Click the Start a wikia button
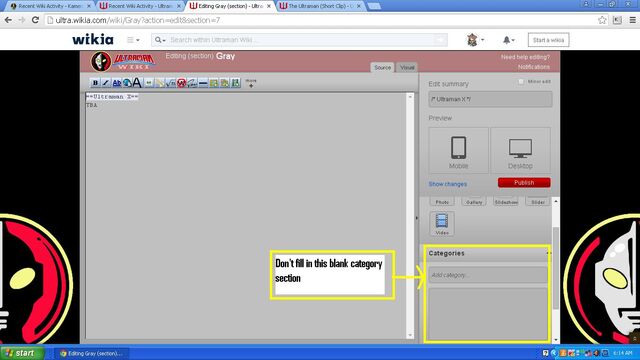 pyautogui.click(x=548, y=40)
